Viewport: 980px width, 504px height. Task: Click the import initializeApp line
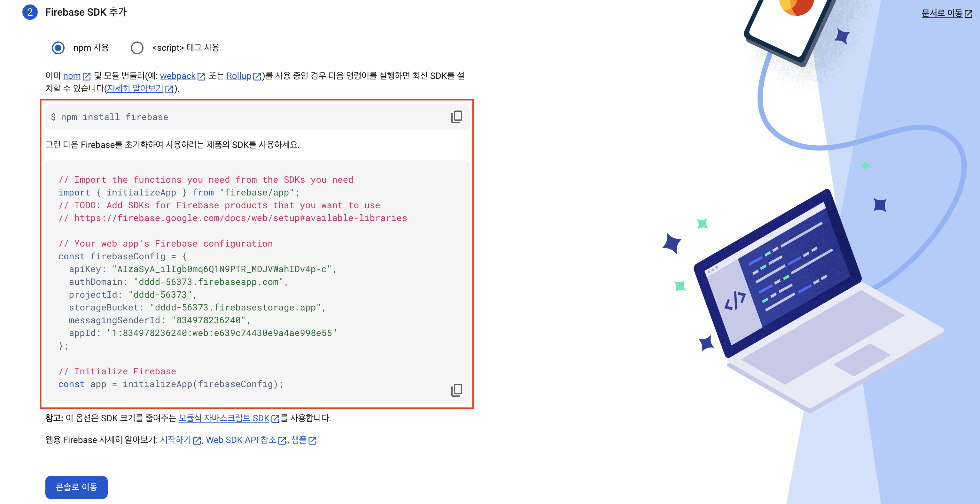(x=179, y=192)
